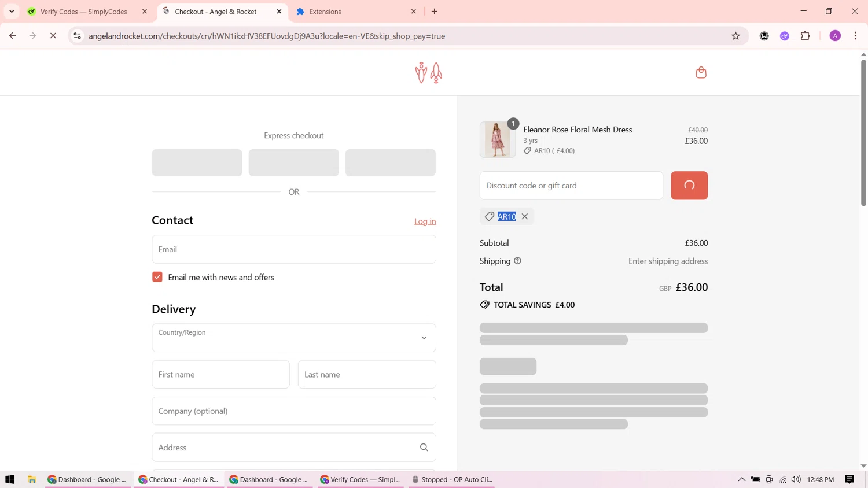868x488 pixels.
Task: Click the first express checkout button
Action: pos(197,162)
